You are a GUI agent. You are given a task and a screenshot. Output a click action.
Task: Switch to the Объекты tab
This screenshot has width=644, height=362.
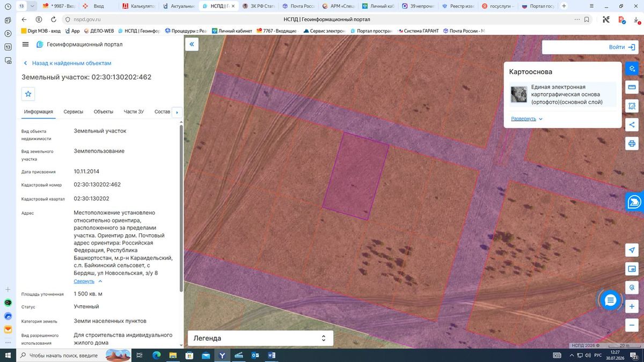(104, 112)
